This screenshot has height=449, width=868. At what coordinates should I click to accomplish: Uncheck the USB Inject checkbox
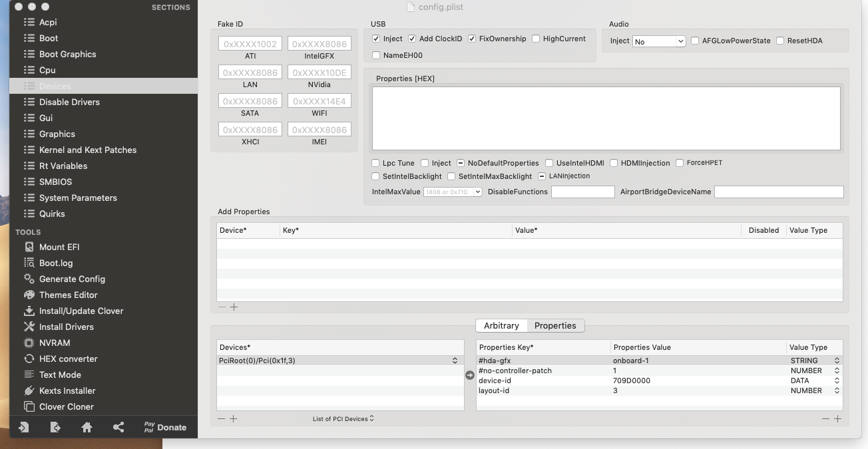click(376, 39)
